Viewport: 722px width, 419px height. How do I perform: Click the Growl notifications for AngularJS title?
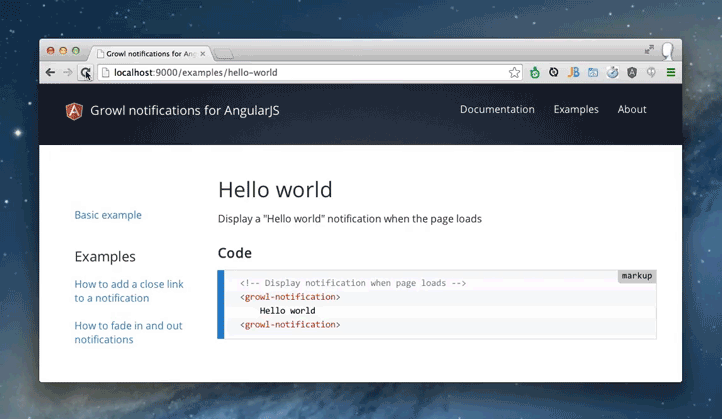point(185,111)
